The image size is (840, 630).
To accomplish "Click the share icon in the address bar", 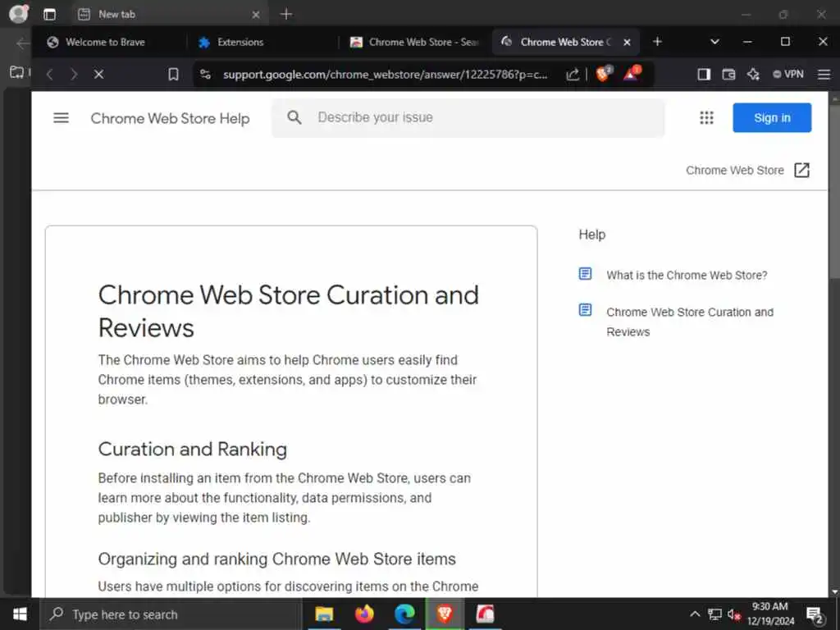I will pyautogui.click(x=572, y=74).
